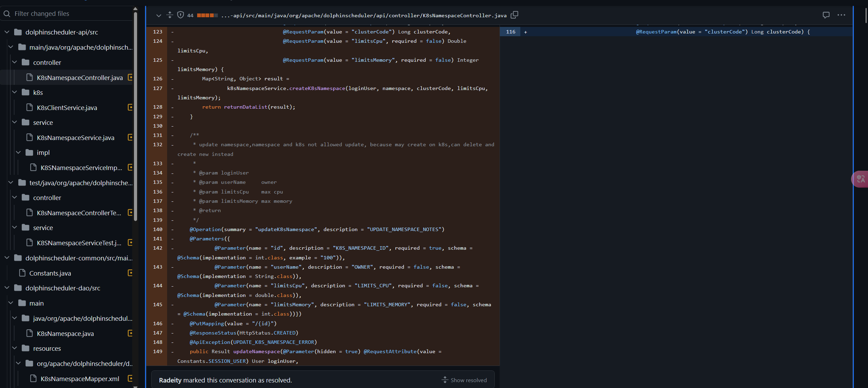Click the file path K8sNamespaceController.java header
868x388 pixels.
(x=364, y=16)
